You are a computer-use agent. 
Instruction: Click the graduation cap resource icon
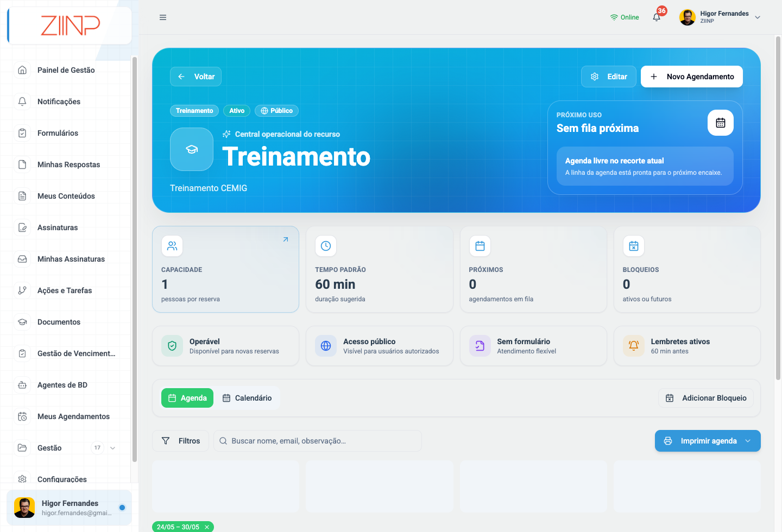point(192,149)
